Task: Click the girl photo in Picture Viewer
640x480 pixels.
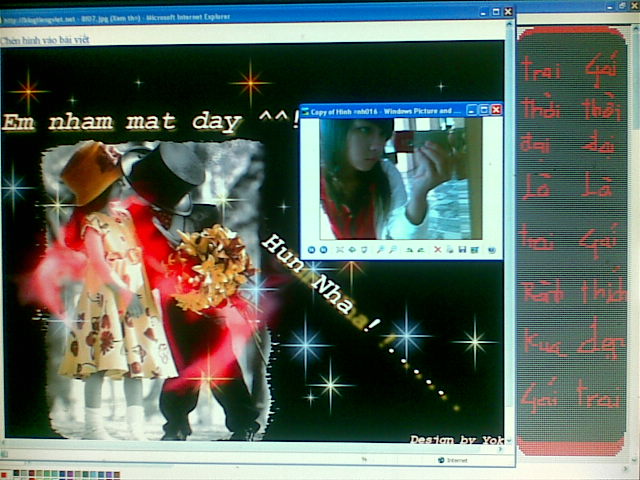Action: tap(400, 178)
